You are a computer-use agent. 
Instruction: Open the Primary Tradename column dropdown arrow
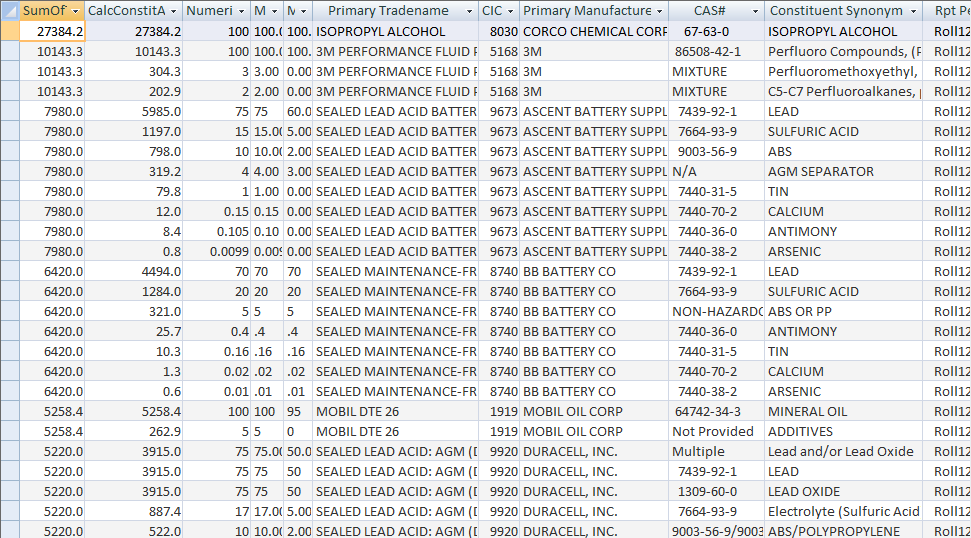click(x=469, y=11)
